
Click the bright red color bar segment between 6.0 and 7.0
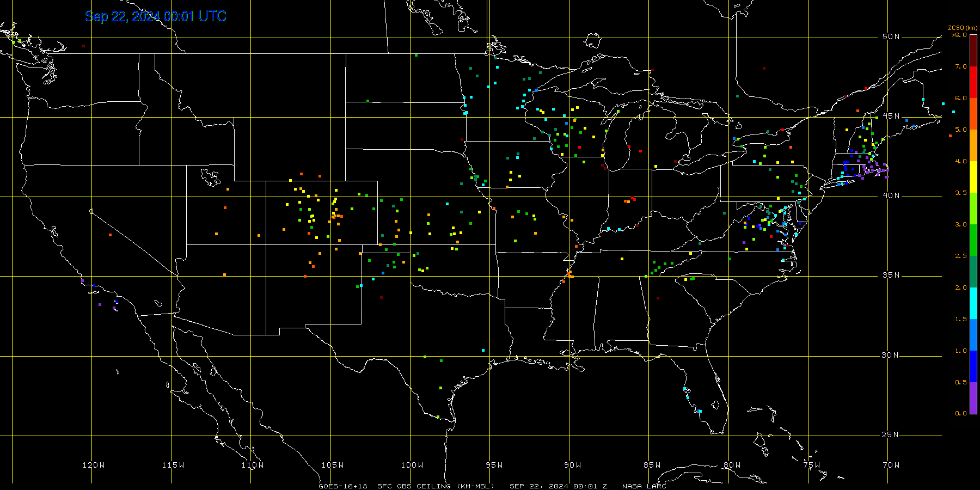coord(973,82)
